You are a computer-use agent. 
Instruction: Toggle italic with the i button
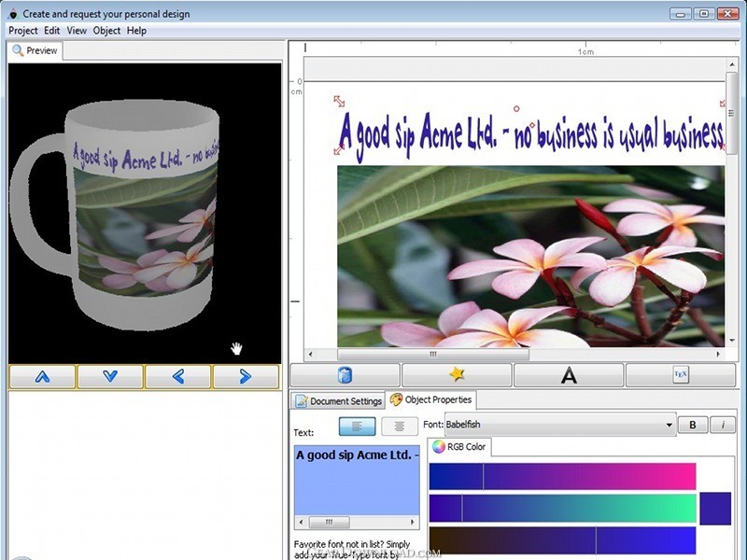[723, 425]
